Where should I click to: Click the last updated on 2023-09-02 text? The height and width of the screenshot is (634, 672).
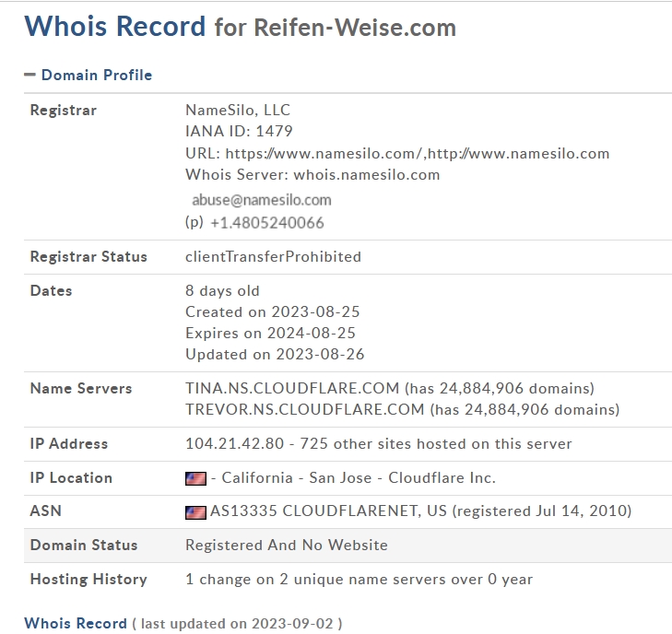tap(237, 624)
